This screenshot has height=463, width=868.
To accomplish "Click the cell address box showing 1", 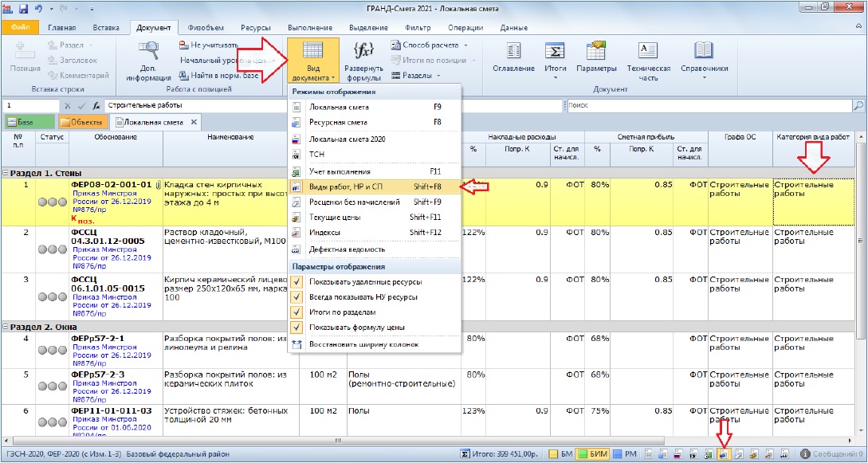I will 31,105.
